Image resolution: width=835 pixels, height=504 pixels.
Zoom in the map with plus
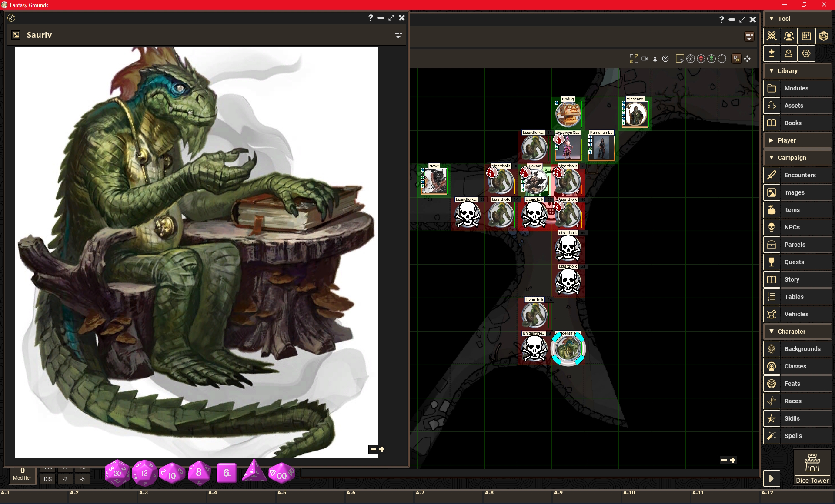pos(733,460)
